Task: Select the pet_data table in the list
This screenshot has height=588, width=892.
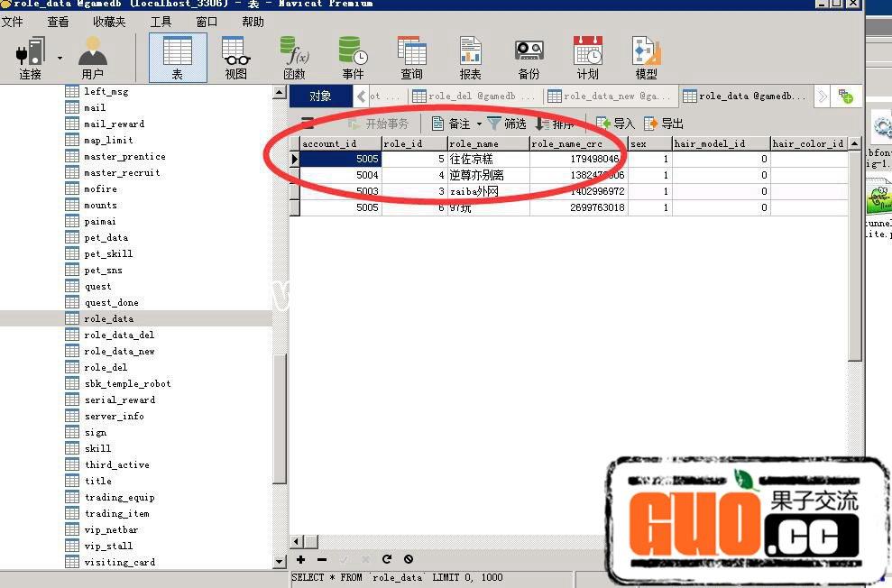Action: click(106, 238)
